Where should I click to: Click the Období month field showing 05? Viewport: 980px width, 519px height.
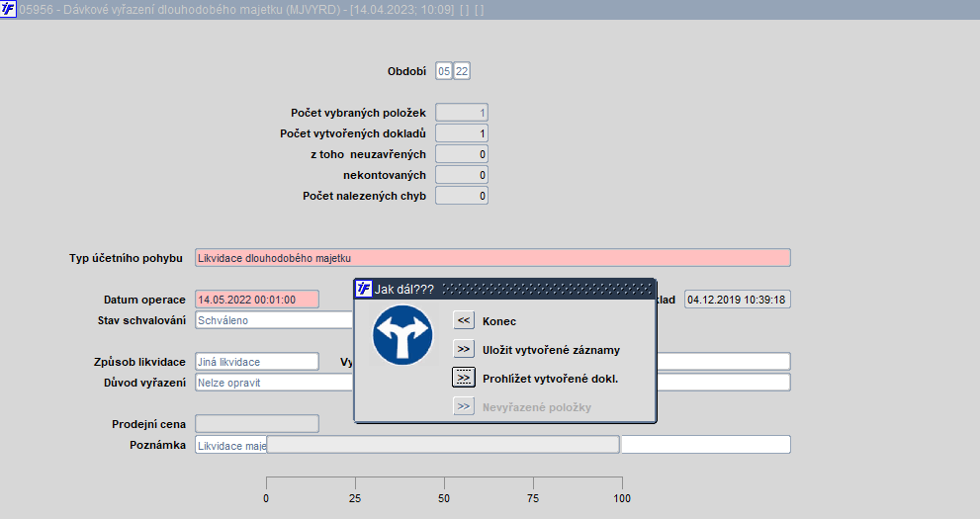[444, 71]
